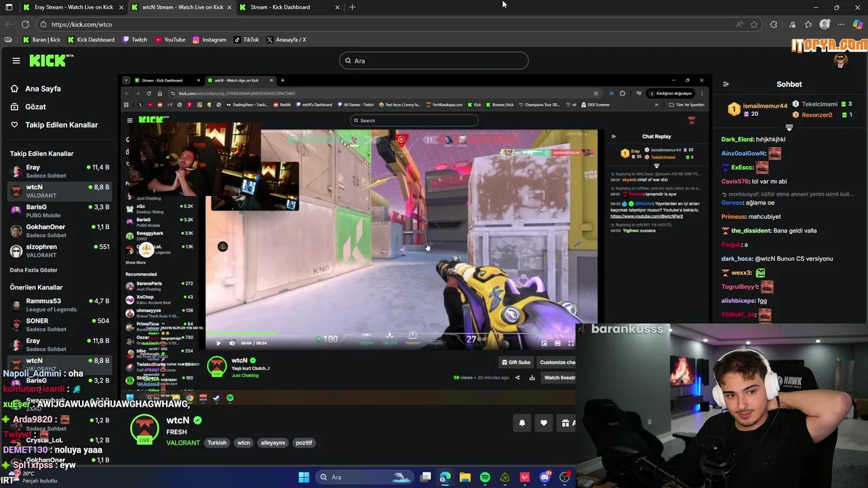Image resolution: width=868 pixels, height=488 pixels.
Task: Open Kick Dashboard bookmark
Action: [x=91, y=39]
